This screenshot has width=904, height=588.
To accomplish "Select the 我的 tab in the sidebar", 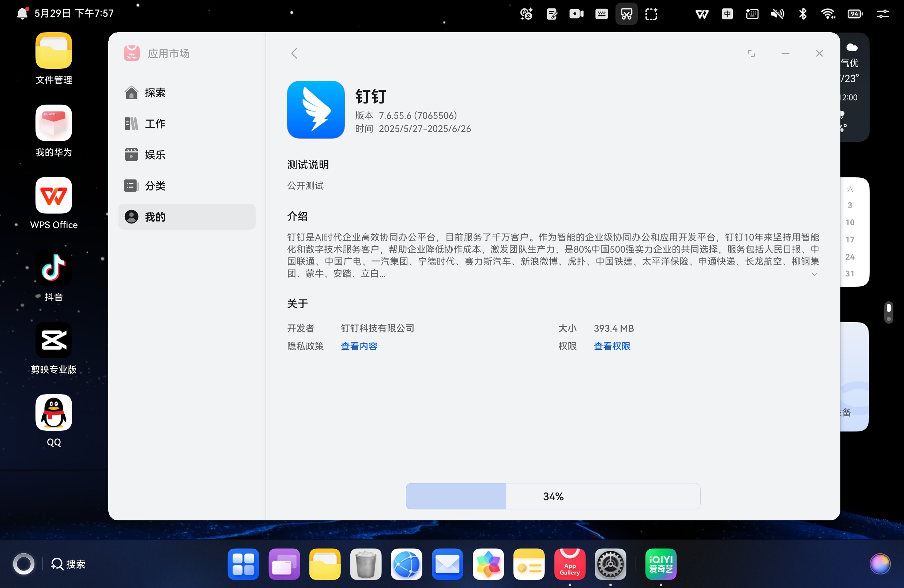I will [187, 217].
